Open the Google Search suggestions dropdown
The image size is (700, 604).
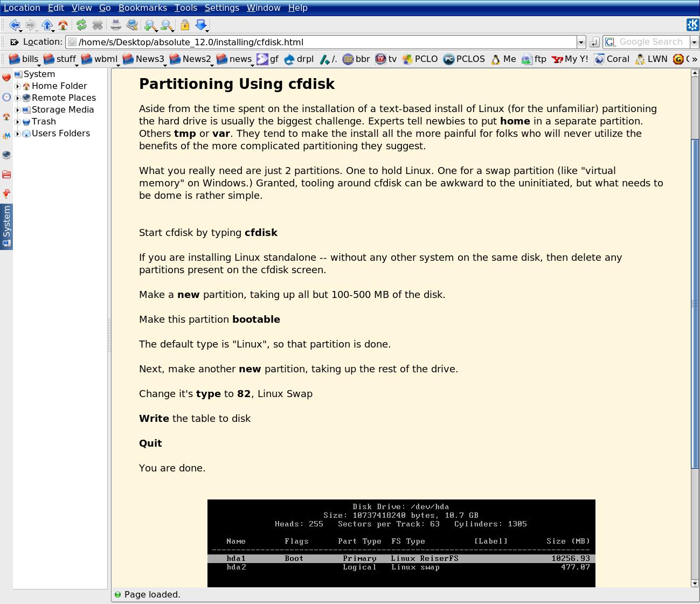[x=695, y=42]
